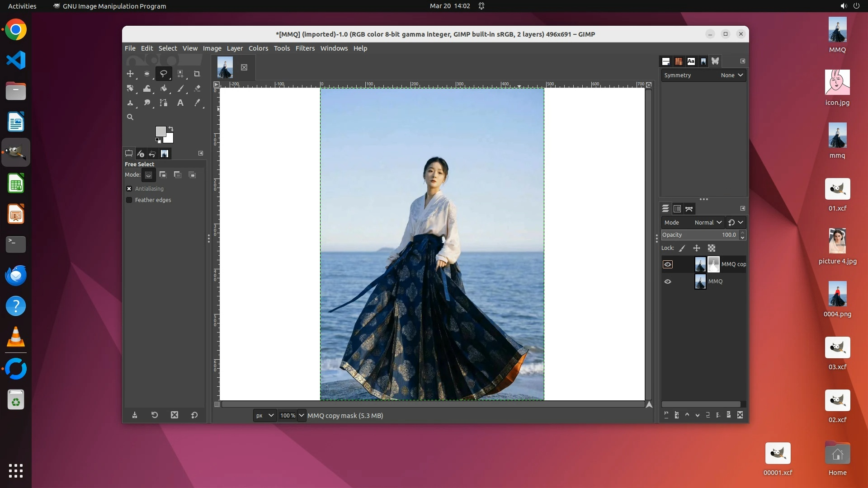Image resolution: width=868 pixels, height=488 pixels.
Task: Select the Move tool
Action: coord(130,74)
